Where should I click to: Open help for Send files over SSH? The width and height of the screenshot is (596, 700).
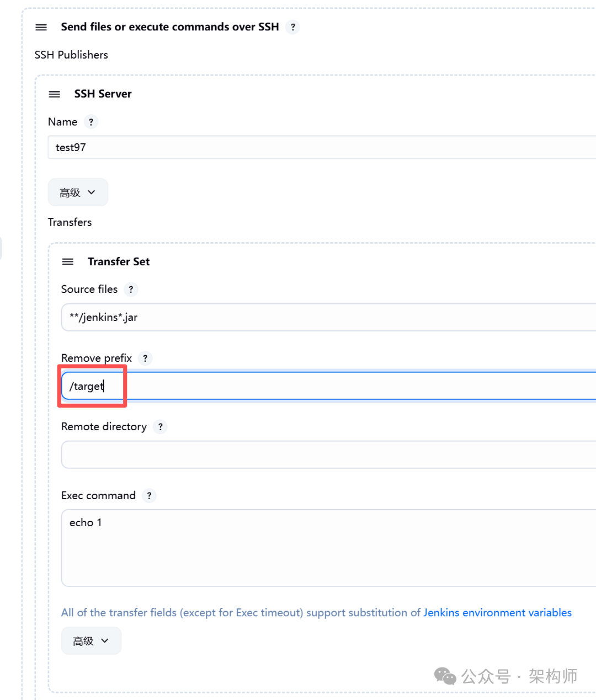[293, 27]
